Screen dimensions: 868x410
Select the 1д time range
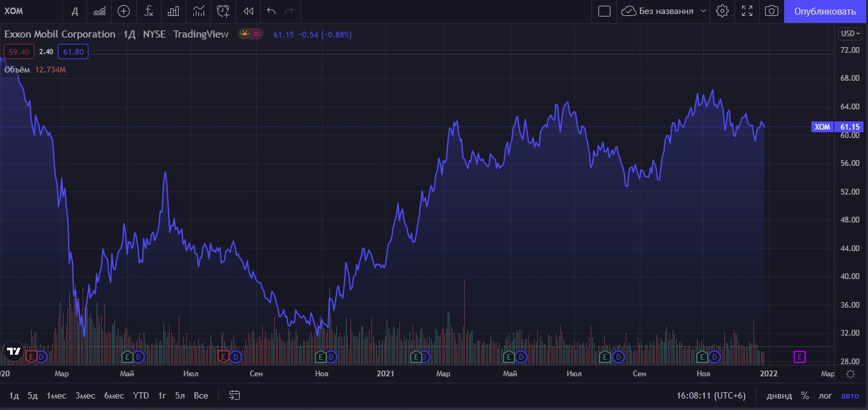14,395
